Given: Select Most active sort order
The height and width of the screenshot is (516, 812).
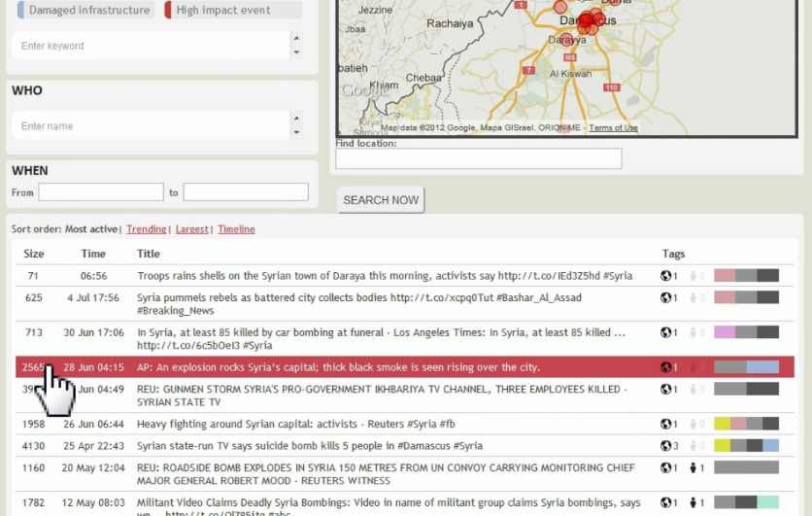Looking at the screenshot, I should tap(90, 229).
